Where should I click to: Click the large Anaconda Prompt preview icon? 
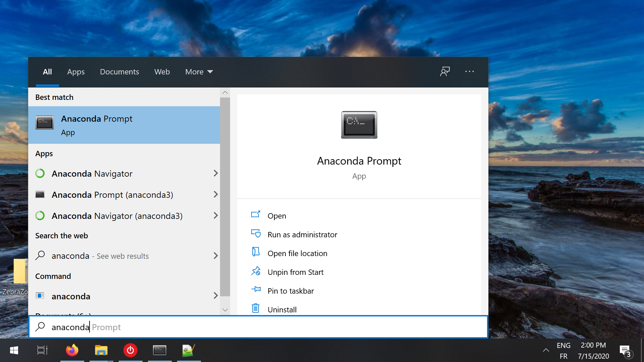coord(359,125)
